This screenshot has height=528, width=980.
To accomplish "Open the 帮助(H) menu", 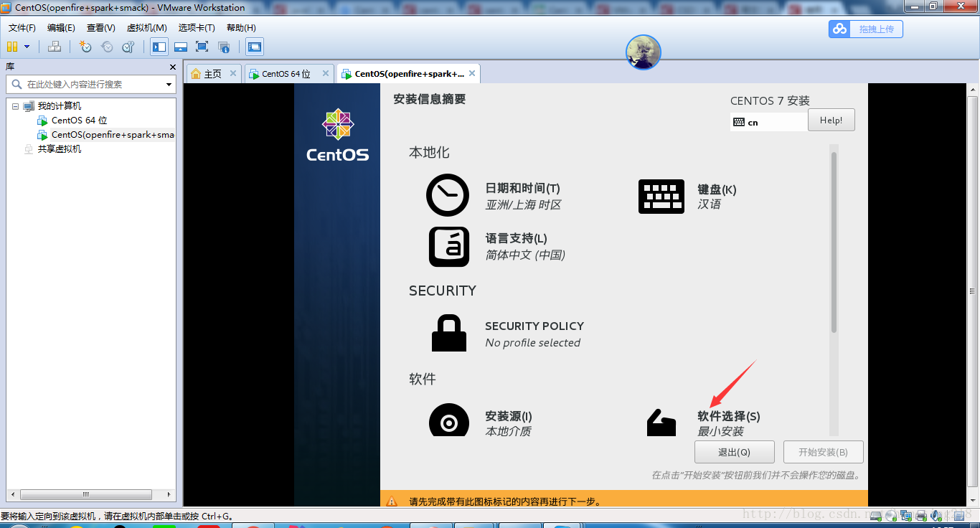I will (241, 27).
